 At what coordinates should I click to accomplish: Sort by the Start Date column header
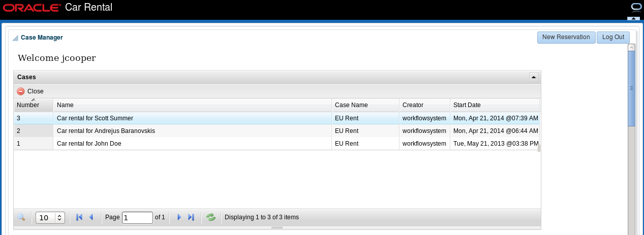495,105
